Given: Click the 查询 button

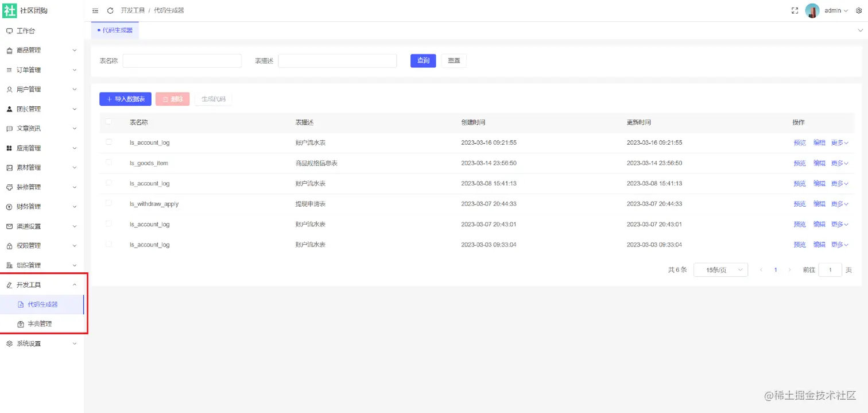Looking at the screenshot, I should point(423,61).
